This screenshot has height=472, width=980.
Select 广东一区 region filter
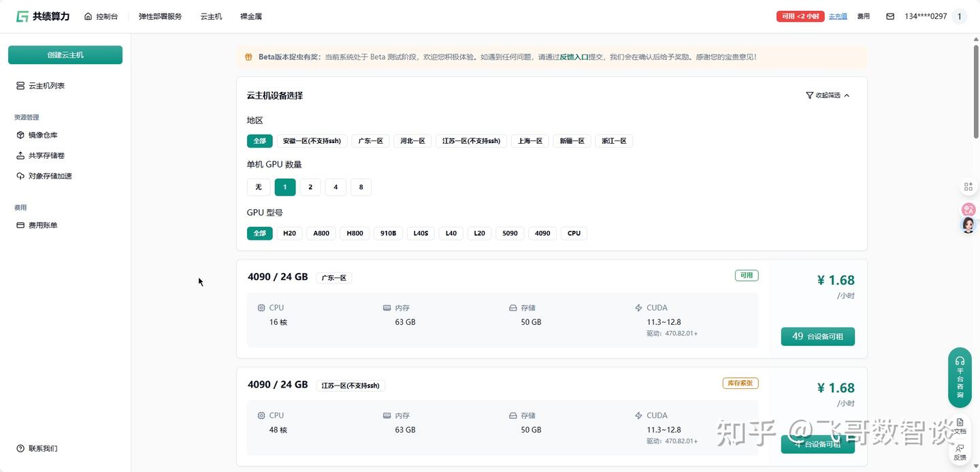pyautogui.click(x=371, y=141)
